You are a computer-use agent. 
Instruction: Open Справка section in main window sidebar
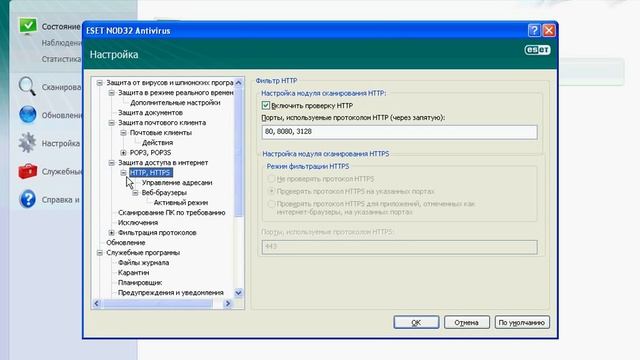click(60, 200)
